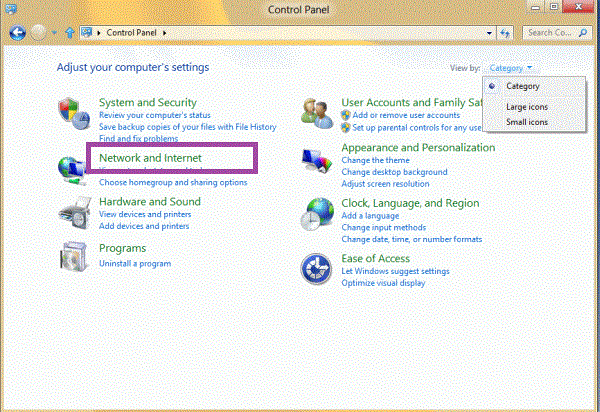Viewport: 600px width, 412px height.
Task: Maximize the Control Panel window
Action: (x=554, y=7)
